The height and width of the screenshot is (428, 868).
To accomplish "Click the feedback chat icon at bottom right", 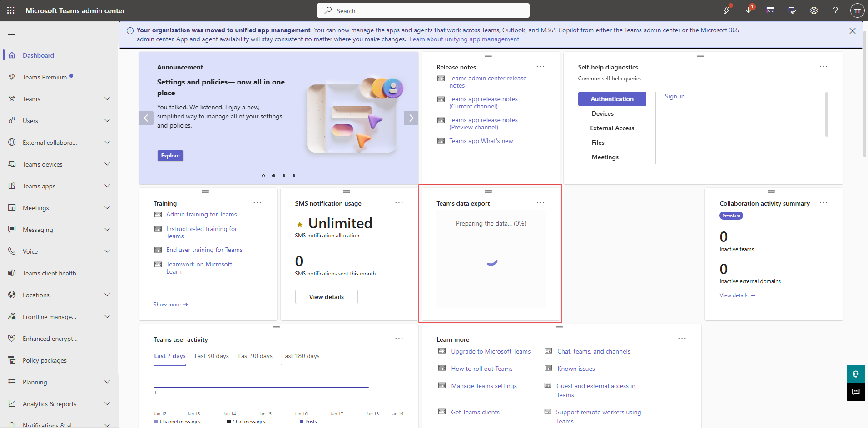I will (855, 392).
